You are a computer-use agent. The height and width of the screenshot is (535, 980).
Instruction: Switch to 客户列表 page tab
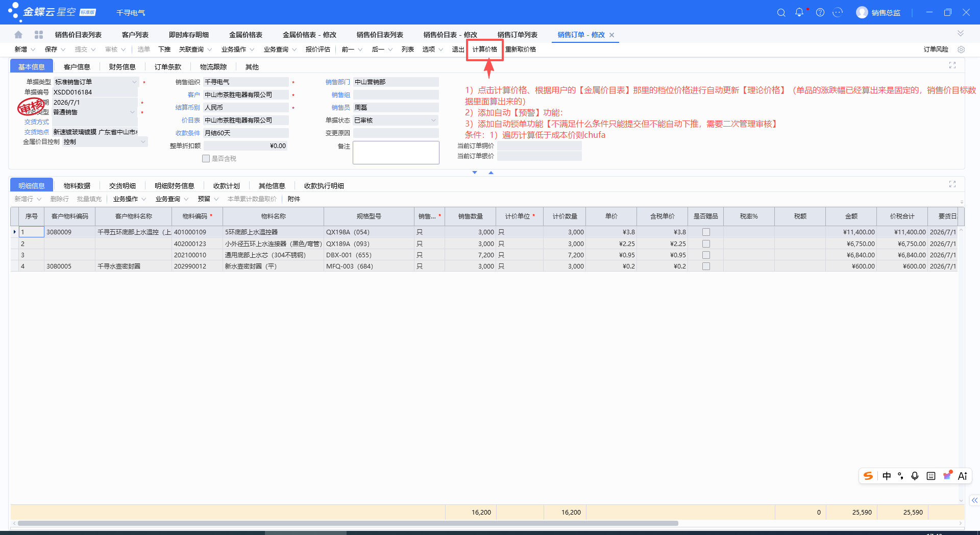coord(135,35)
